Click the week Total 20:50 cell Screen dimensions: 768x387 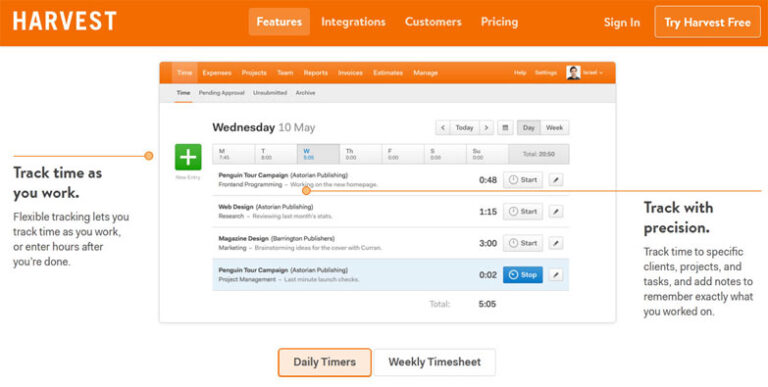[539, 154]
